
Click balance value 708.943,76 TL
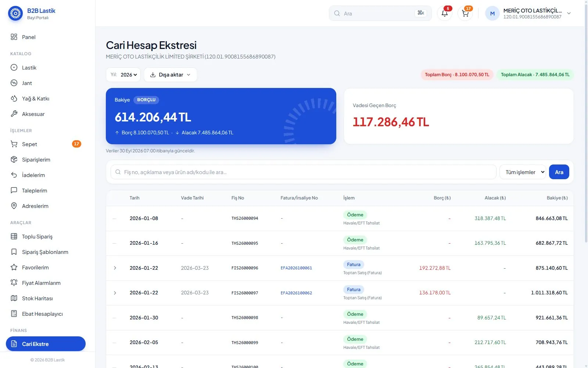[x=552, y=342]
